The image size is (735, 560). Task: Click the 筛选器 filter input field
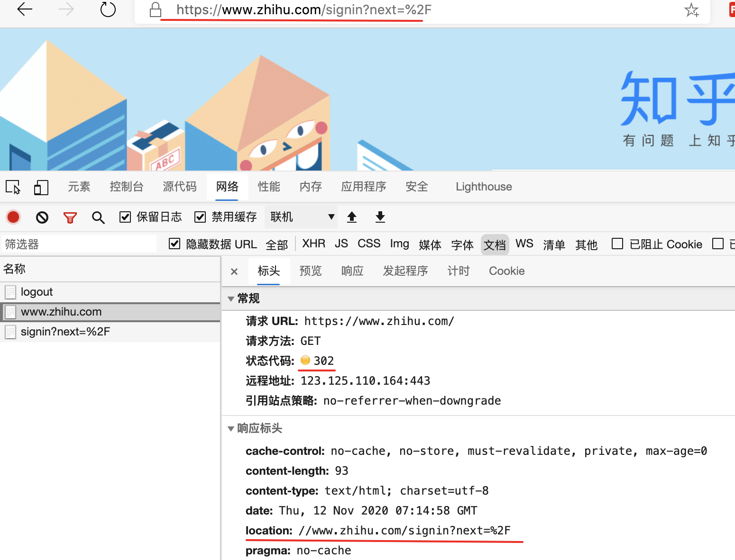click(79, 244)
